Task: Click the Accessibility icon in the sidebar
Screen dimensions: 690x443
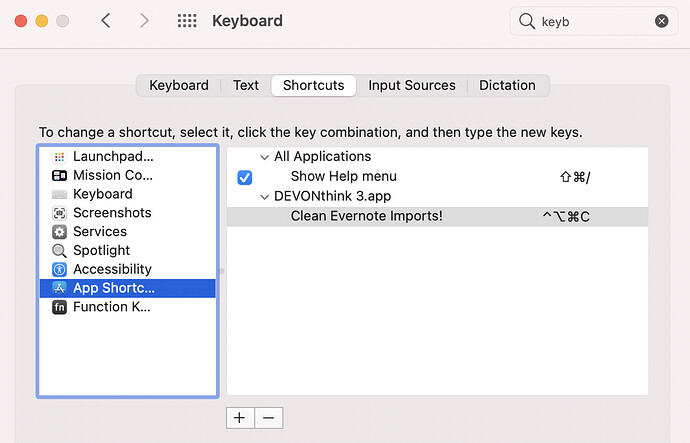Action: pos(59,269)
